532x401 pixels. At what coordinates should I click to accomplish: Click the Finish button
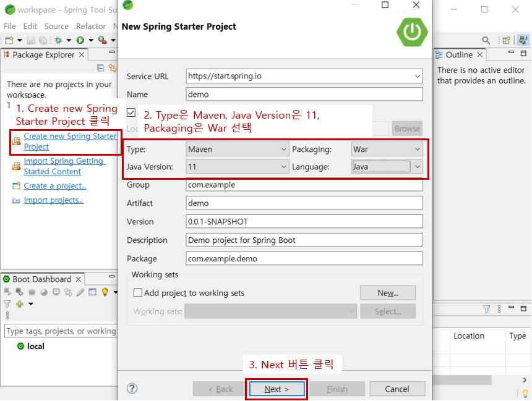tap(337, 389)
